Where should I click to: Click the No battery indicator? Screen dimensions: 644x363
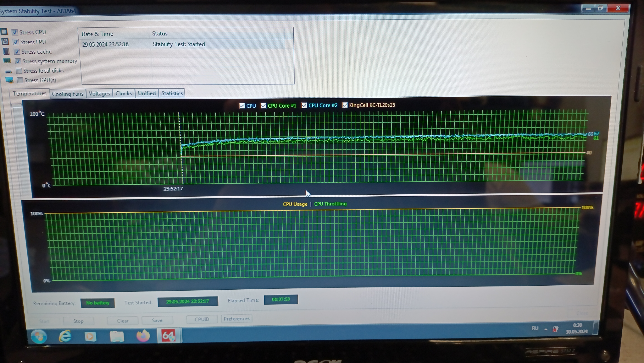pyautogui.click(x=98, y=303)
